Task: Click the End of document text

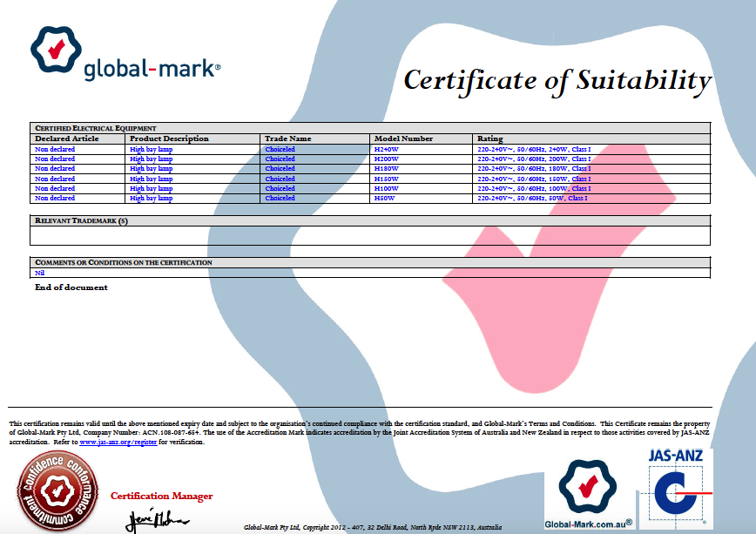Action: point(71,287)
